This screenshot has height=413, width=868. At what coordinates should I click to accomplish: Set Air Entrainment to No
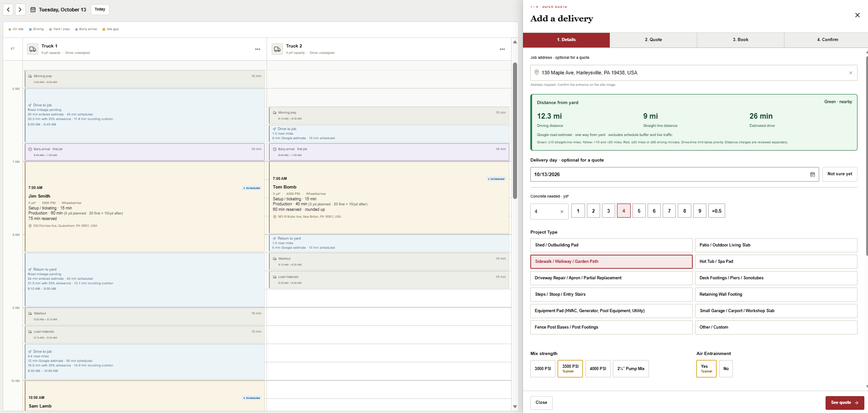click(726, 369)
